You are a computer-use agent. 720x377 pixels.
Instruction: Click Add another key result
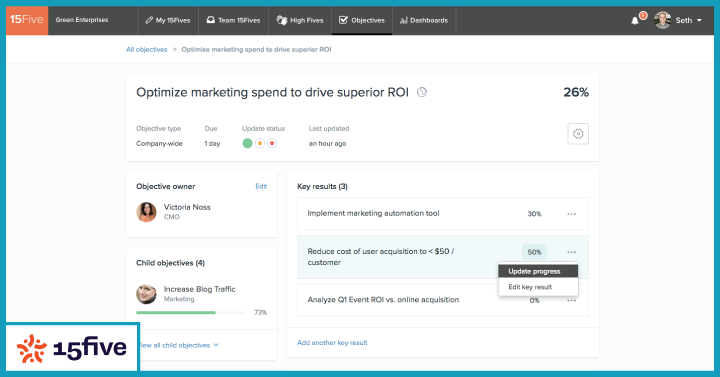click(332, 343)
